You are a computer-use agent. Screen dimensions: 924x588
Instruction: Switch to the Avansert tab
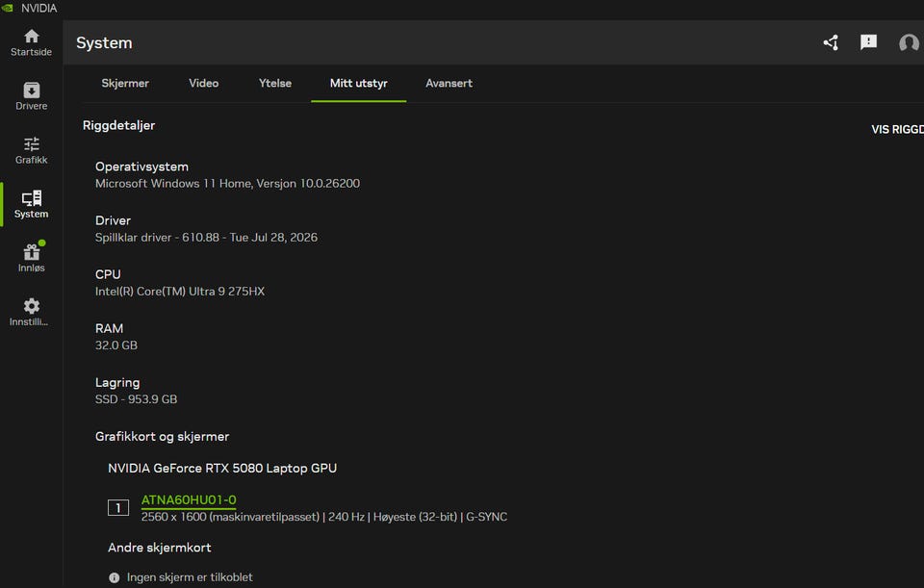pyautogui.click(x=449, y=83)
